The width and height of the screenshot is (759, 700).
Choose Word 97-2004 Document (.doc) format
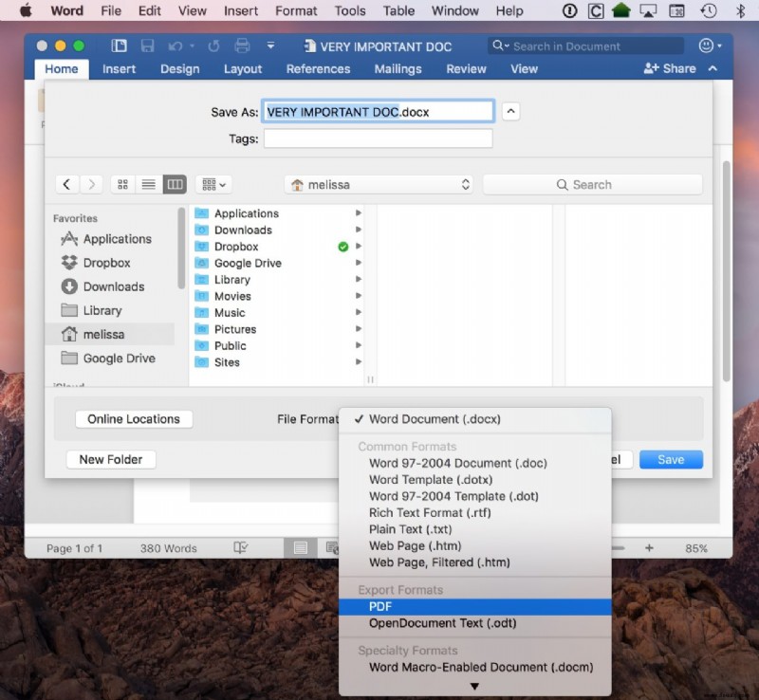pos(475,463)
